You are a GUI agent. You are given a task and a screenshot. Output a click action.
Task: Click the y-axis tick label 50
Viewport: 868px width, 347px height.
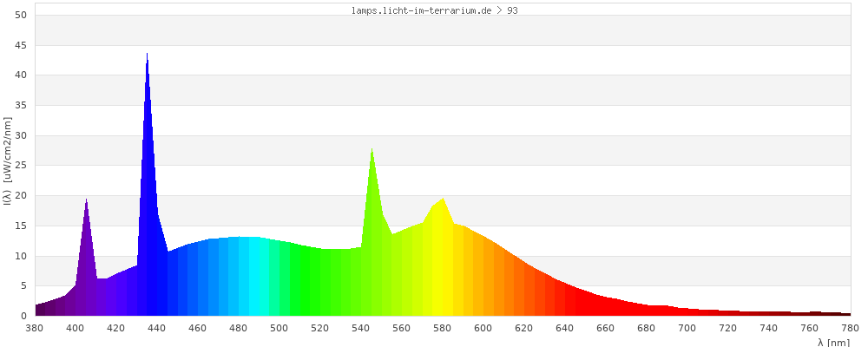(x=22, y=16)
